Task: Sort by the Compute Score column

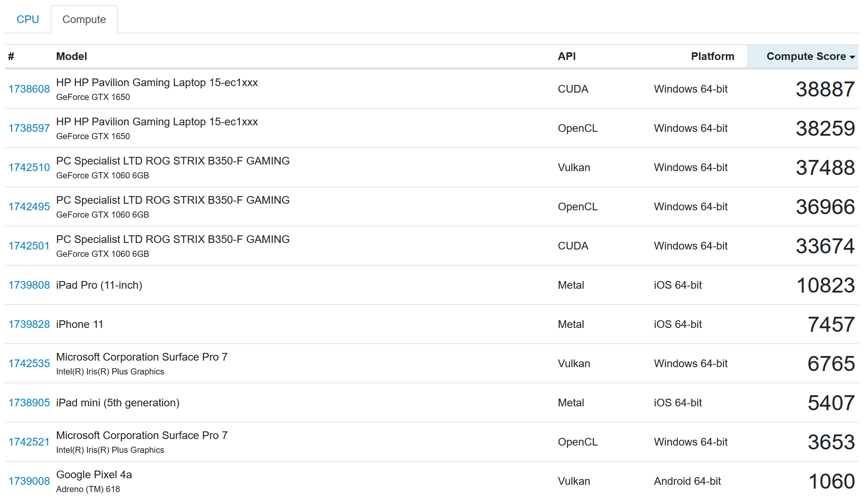Action: coord(806,56)
